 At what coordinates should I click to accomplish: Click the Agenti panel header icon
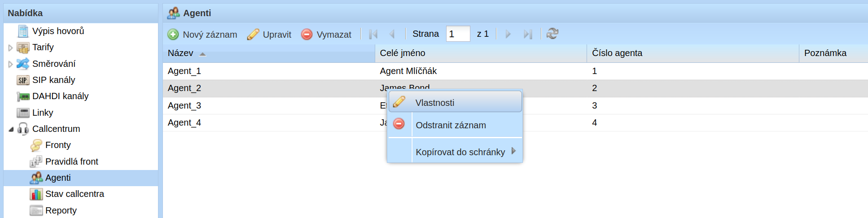[x=173, y=13]
